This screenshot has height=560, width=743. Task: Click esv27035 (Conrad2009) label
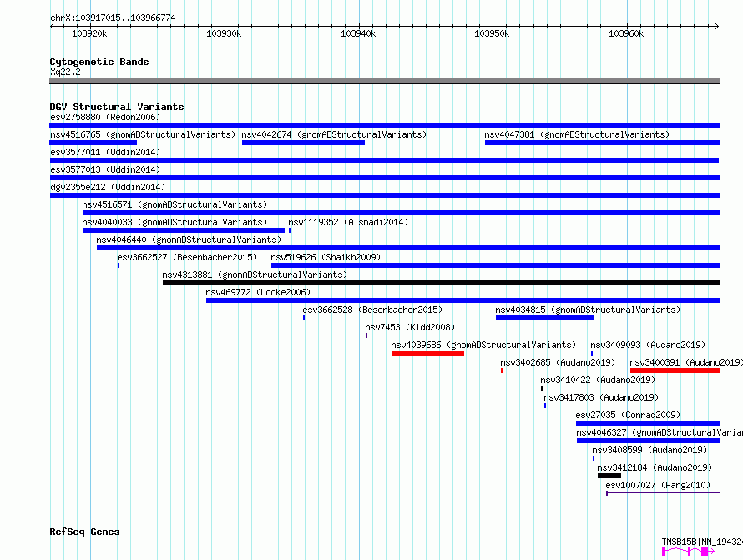click(628, 415)
